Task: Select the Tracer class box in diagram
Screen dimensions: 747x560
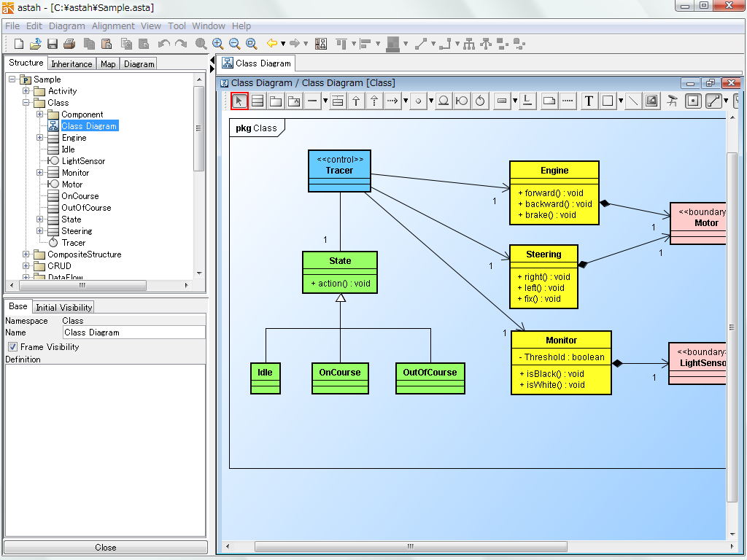Action: (x=339, y=171)
